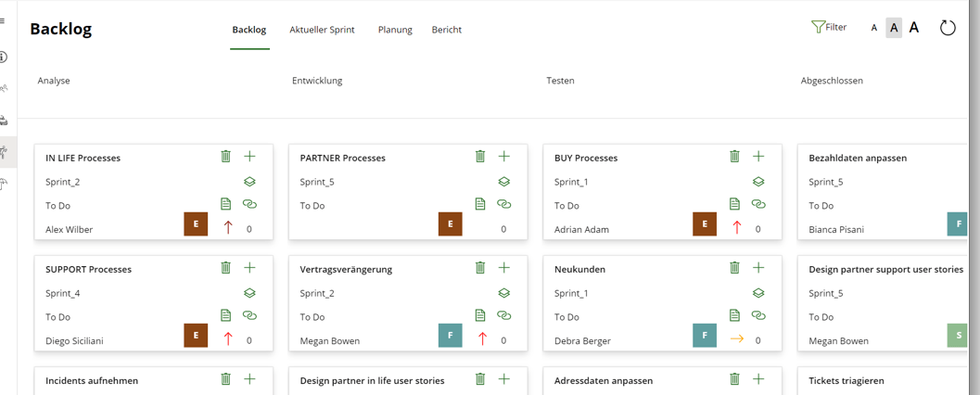Open the Planung tab
Screen dimensions: 980x395
[395, 30]
